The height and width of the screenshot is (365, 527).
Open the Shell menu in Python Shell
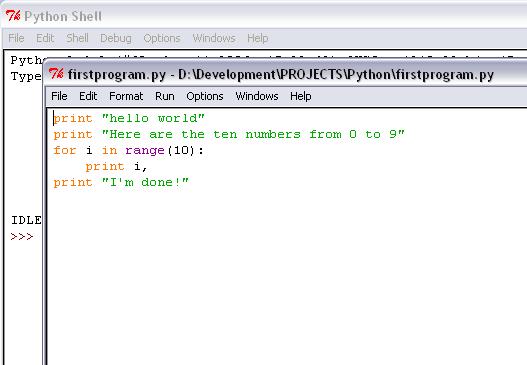point(77,38)
